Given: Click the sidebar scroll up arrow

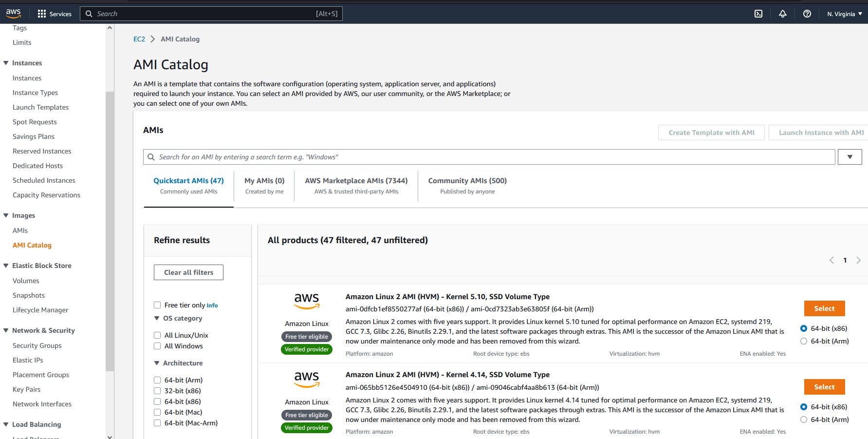Looking at the screenshot, I should 110,28.
